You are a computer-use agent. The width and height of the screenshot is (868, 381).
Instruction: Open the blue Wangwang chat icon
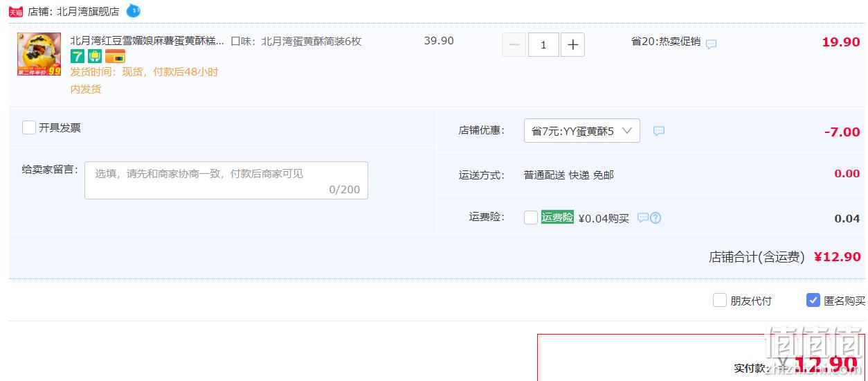[133, 10]
